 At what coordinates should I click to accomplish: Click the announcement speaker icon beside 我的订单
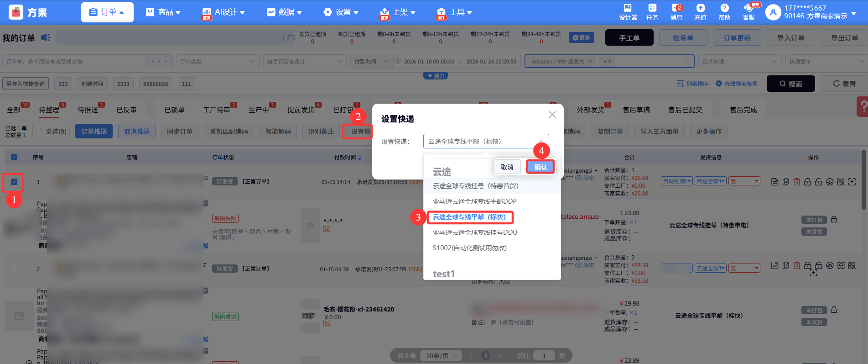pos(46,37)
